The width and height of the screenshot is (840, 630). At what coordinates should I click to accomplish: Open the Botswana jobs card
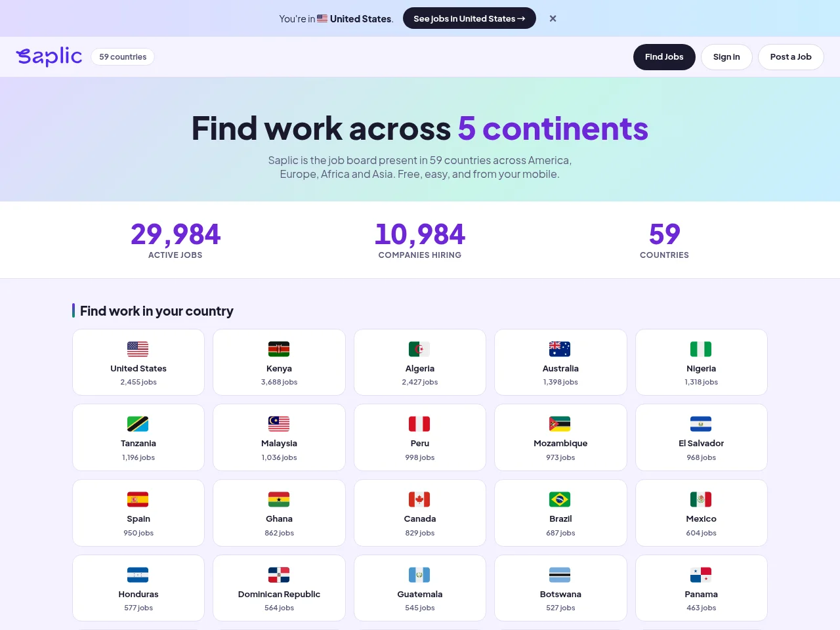(x=560, y=588)
